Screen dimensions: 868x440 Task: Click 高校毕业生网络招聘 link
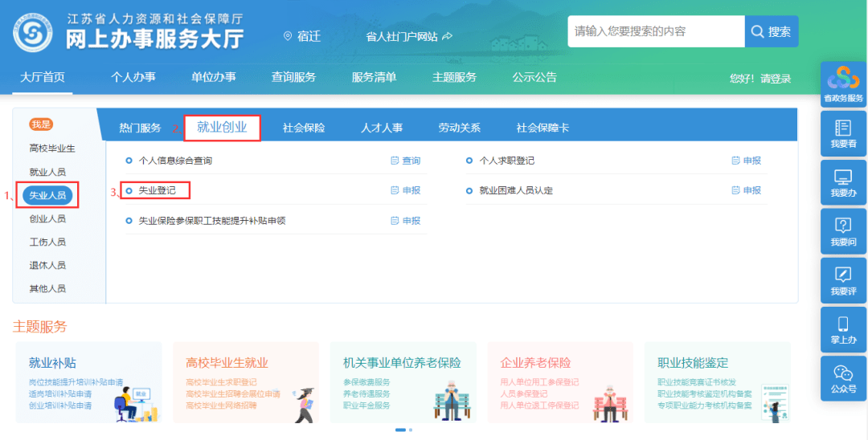click(222, 405)
